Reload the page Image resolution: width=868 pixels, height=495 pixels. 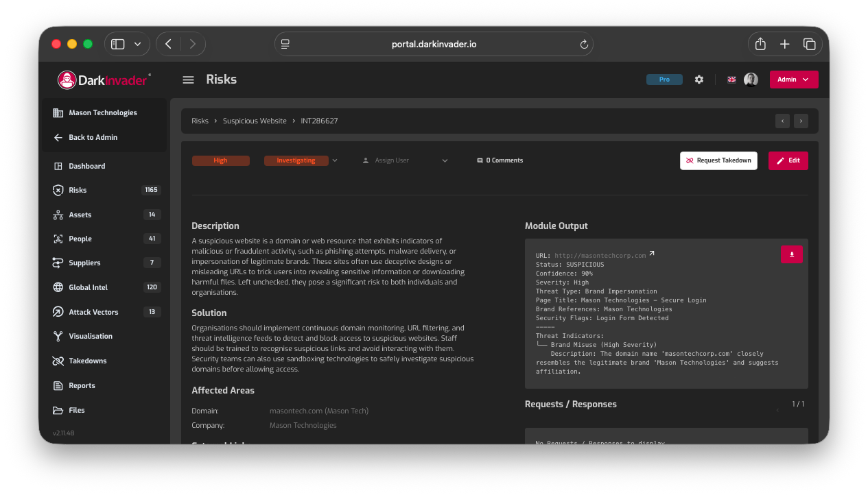click(x=584, y=44)
